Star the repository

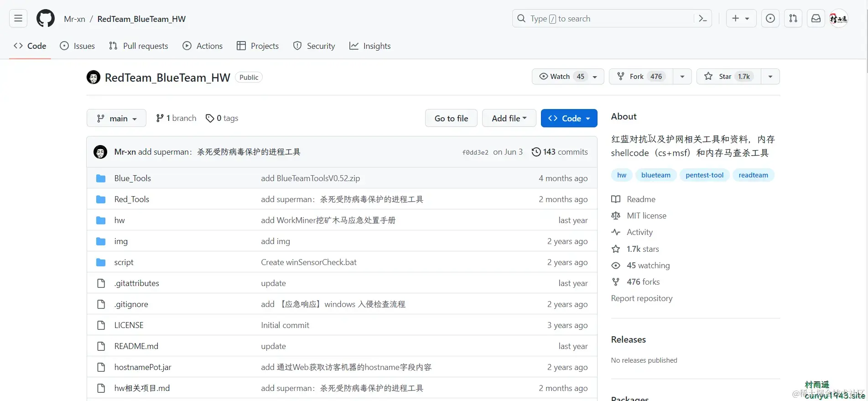[x=728, y=77]
